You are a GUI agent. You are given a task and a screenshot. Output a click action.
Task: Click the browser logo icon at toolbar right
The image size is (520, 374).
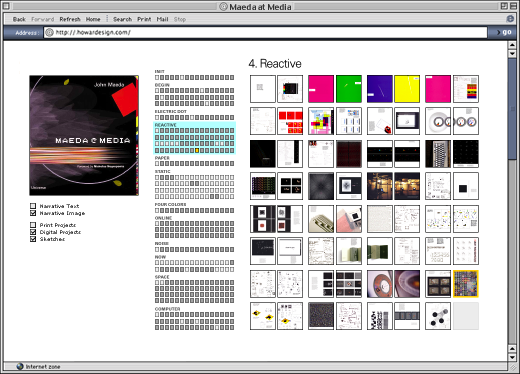[510, 19]
